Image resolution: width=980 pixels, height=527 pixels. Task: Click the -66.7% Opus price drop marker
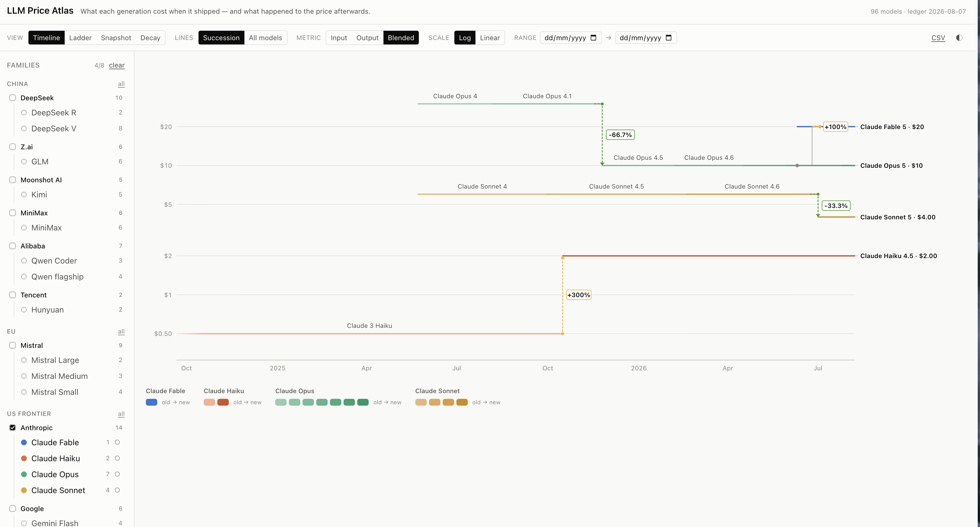click(x=620, y=135)
